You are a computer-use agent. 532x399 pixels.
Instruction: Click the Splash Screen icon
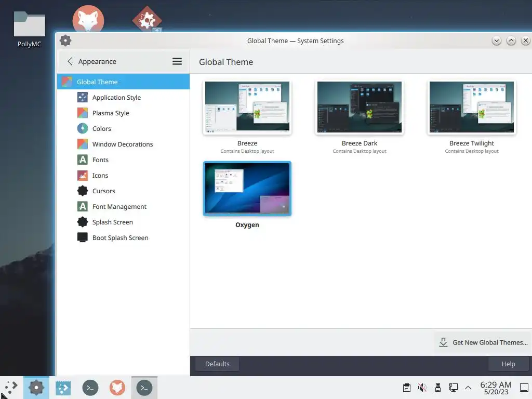(x=83, y=222)
